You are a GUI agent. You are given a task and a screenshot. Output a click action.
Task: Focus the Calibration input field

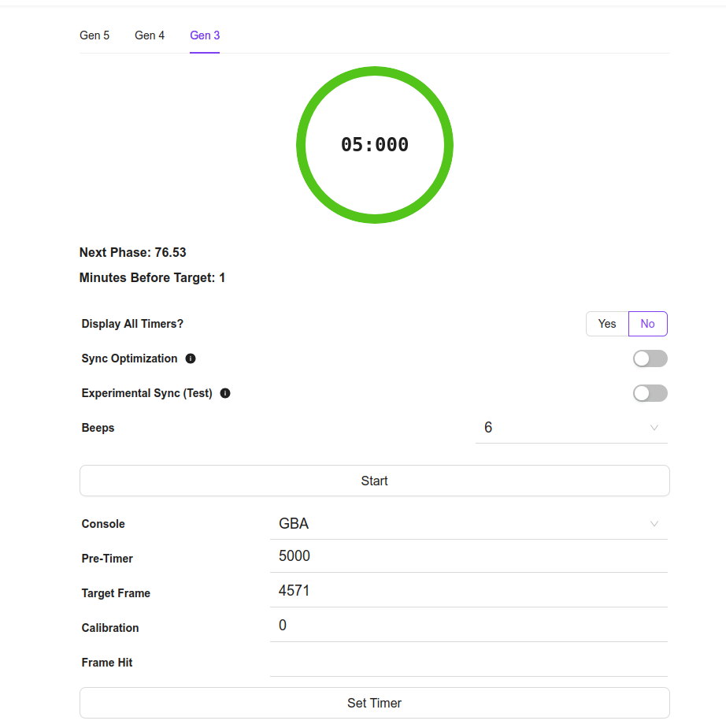click(469, 626)
